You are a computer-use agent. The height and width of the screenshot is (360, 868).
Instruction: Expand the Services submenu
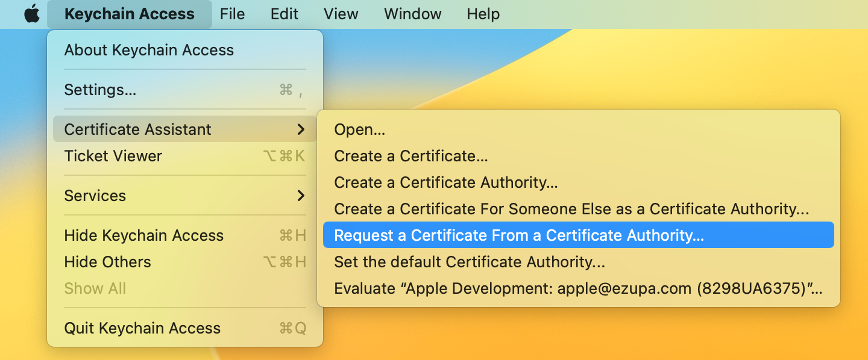tap(185, 196)
